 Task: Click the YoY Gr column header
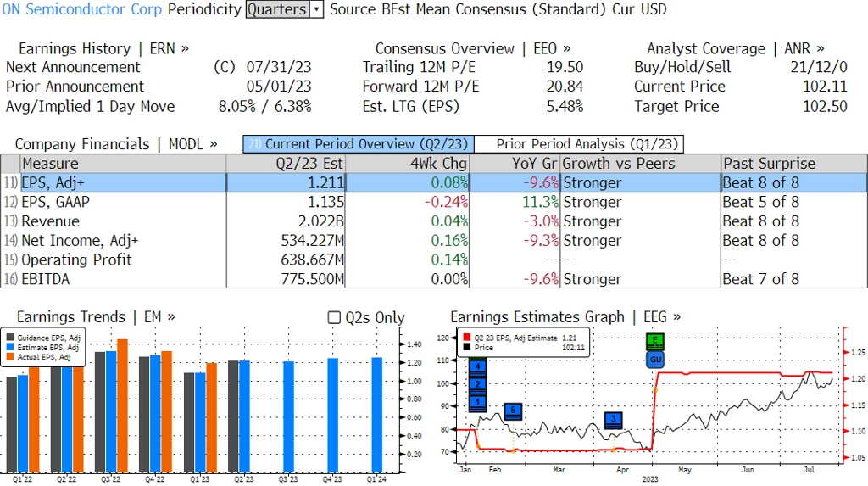pos(515,164)
